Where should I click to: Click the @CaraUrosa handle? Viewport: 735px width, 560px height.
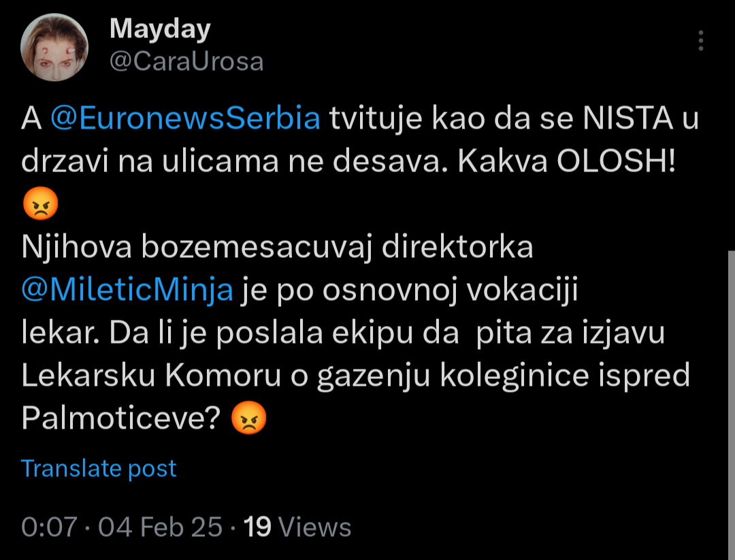(186, 62)
